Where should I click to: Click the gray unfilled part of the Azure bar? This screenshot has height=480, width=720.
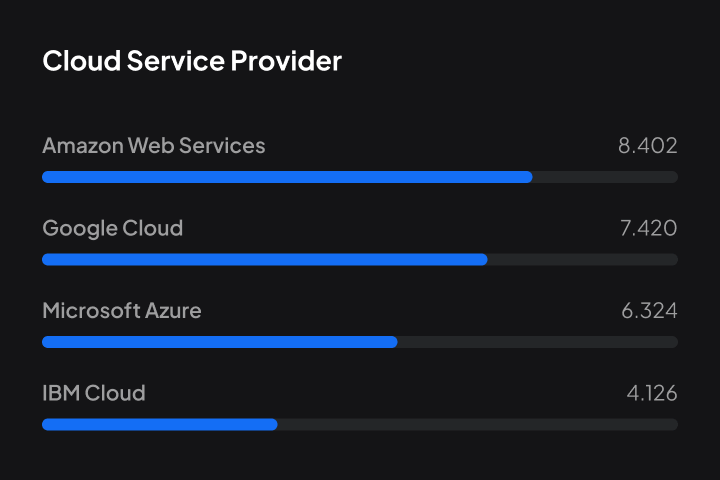537,342
